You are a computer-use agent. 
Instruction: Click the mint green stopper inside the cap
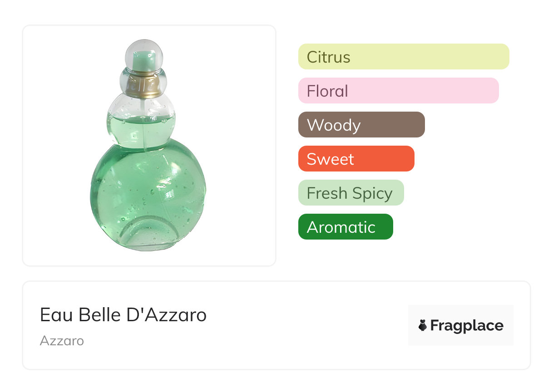point(144,59)
